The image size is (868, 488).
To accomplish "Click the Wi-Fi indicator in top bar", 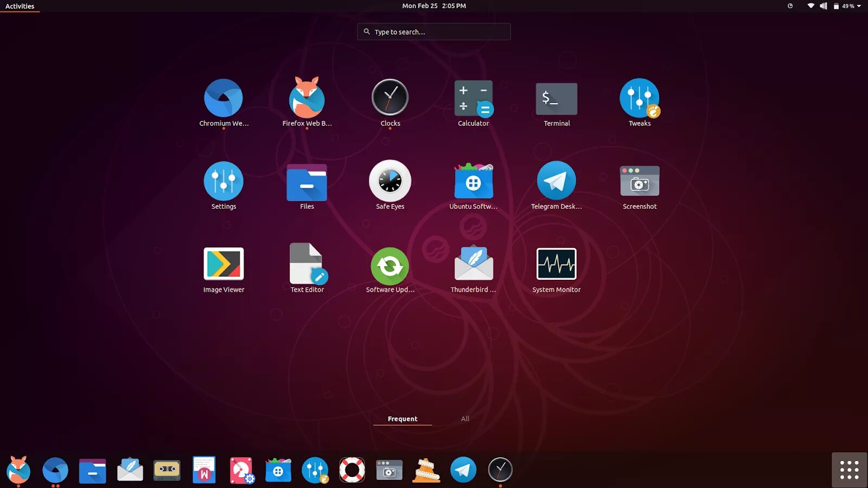I will pyautogui.click(x=811, y=6).
